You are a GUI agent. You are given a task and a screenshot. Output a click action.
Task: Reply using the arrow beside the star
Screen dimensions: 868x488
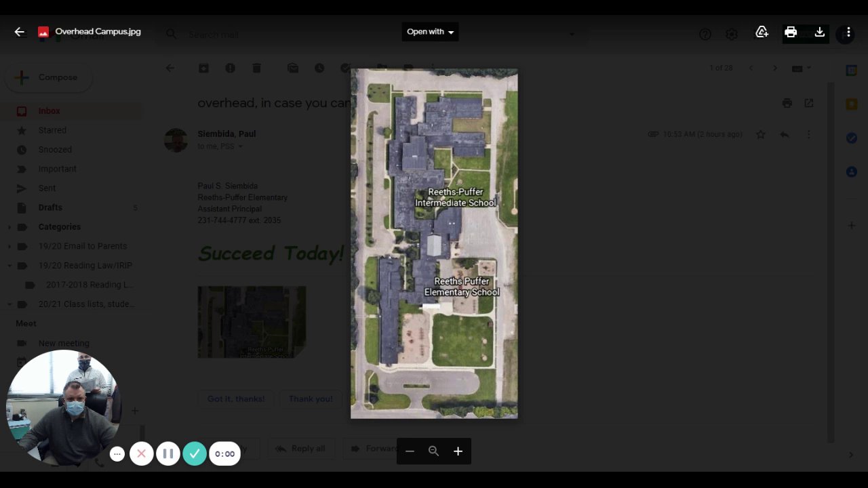[785, 134]
